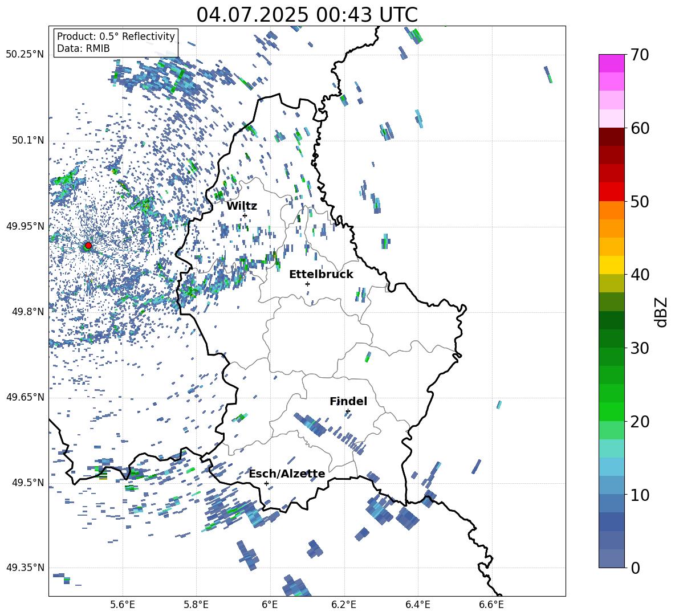Viewport: 675px width, 616px height.
Task: Click the 'Product: 0.5° Reflectivity' label
Action: click(x=116, y=36)
